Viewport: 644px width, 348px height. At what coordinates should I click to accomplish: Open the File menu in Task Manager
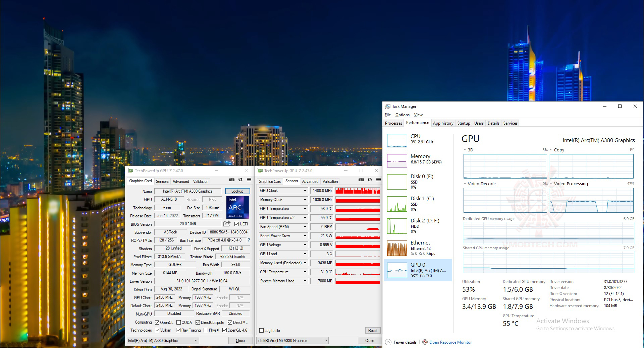coord(388,115)
